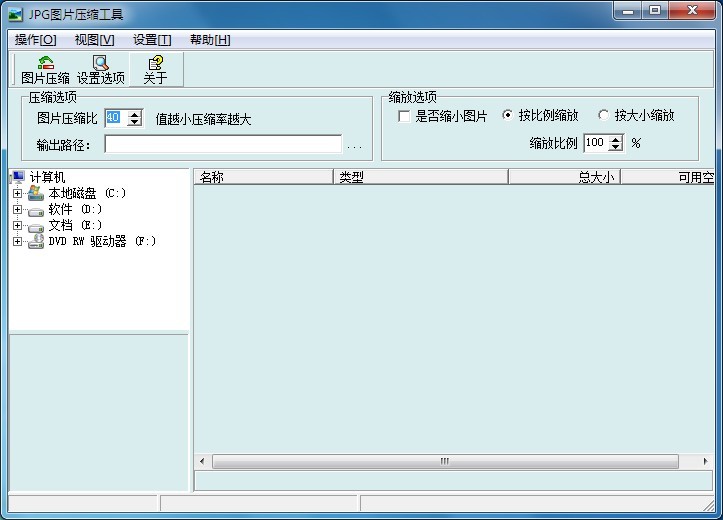Image resolution: width=723 pixels, height=520 pixels.
Task: Open the 帮助[H] menu
Action: (209, 40)
